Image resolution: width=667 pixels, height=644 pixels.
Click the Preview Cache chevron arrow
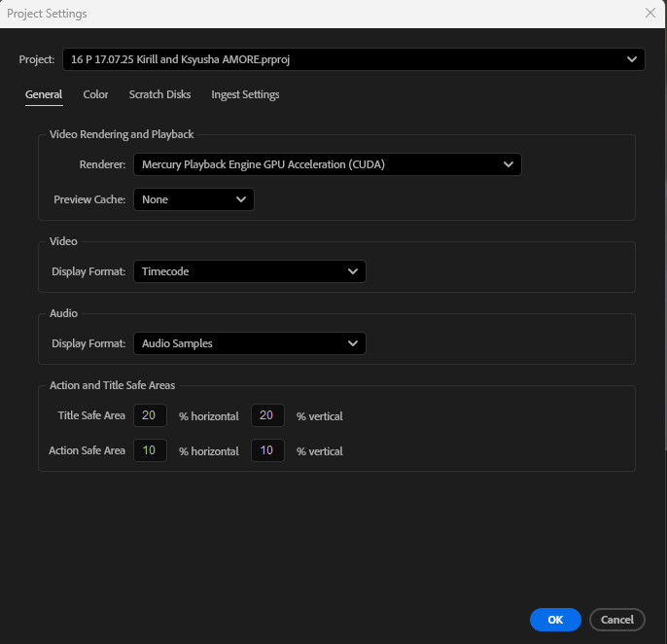241,199
